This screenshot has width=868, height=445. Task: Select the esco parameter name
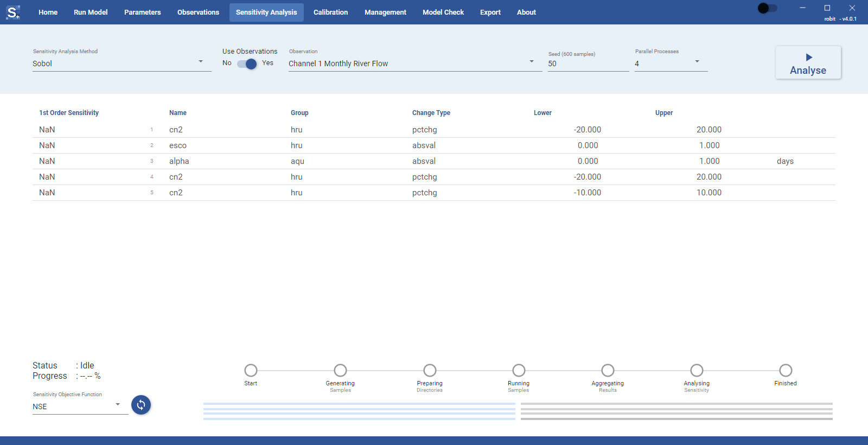(178, 145)
